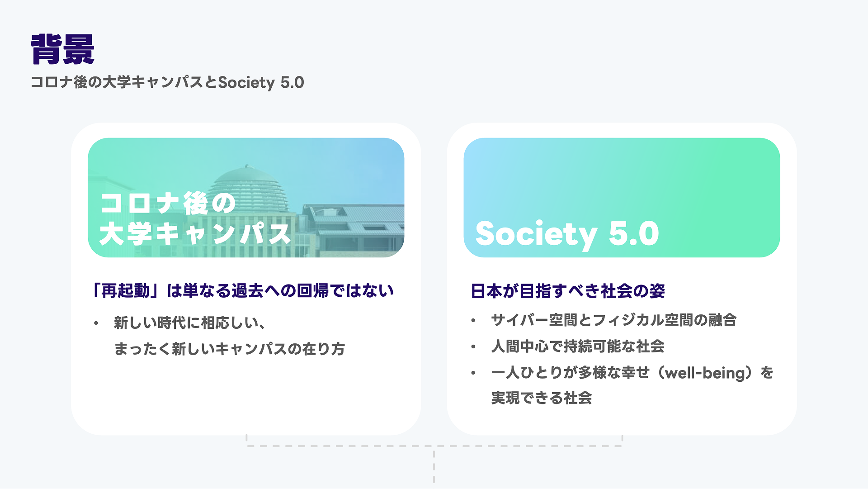Click the bullet dot before 人間中心

click(x=473, y=347)
